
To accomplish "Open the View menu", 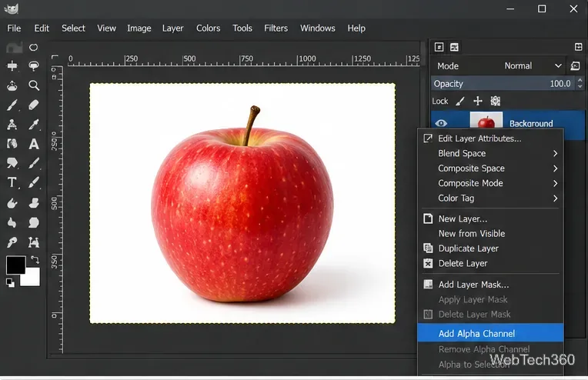I will tap(106, 28).
